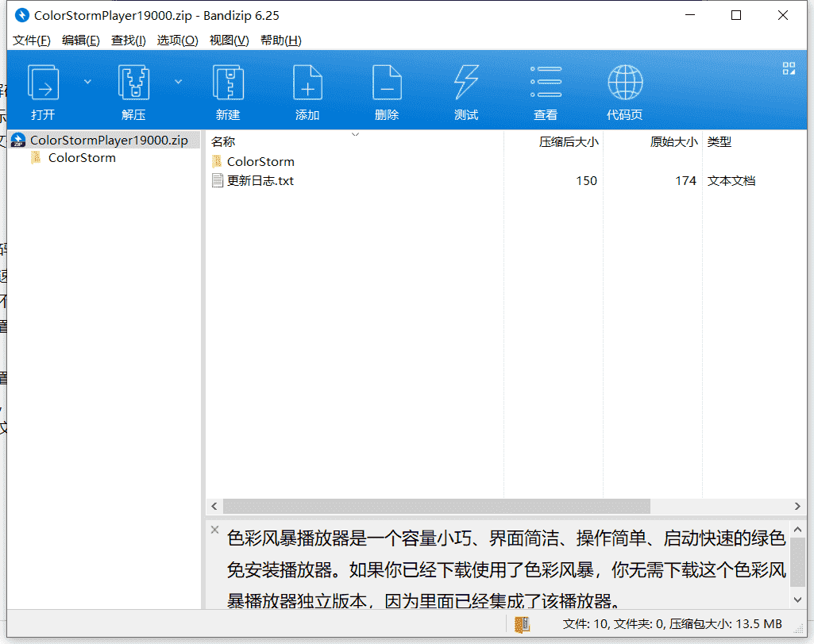Expand the Open button dropdown arrow
This screenshot has height=644, width=814.
[87, 82]
